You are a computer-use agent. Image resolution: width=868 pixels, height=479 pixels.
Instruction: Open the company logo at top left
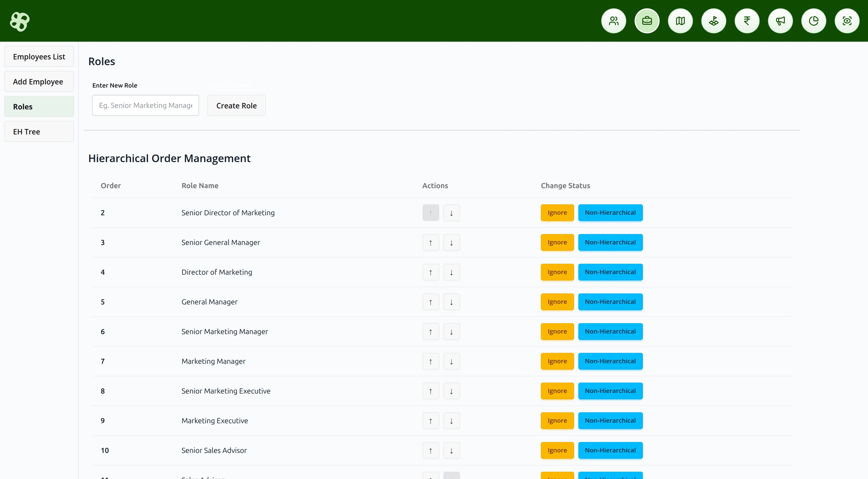[x=19, y=21]
